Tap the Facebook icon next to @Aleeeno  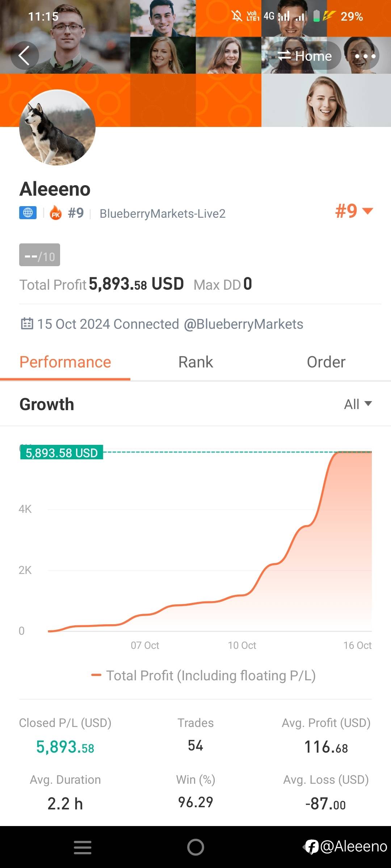311,847
